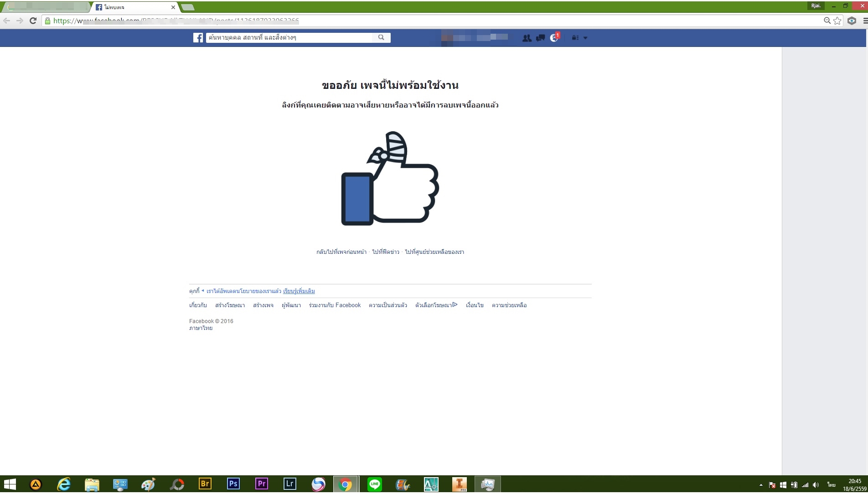This screenshot has height=494, width=868.
Task: Open a new tab
Action: [x=187, y=7]
